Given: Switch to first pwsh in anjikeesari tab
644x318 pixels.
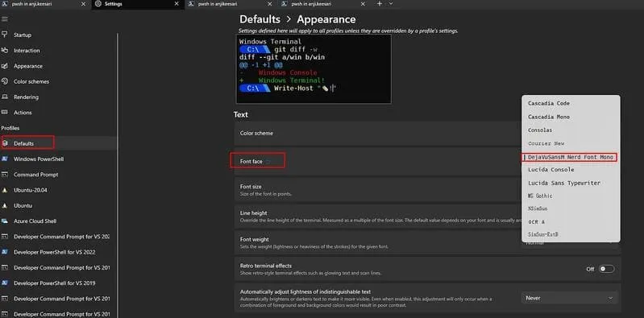Looking at the screenshot, I should (x=45, y=4).
